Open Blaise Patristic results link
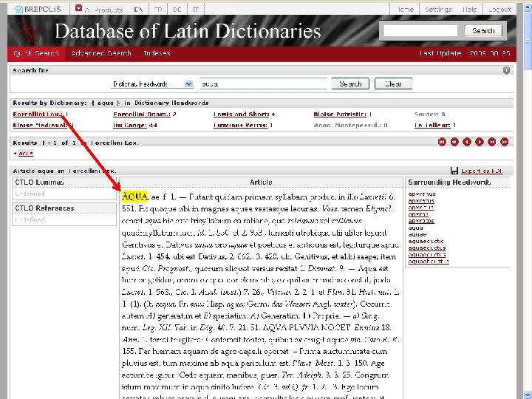The width and height of the screenshot is (532, 399). (x=340, y=115)
